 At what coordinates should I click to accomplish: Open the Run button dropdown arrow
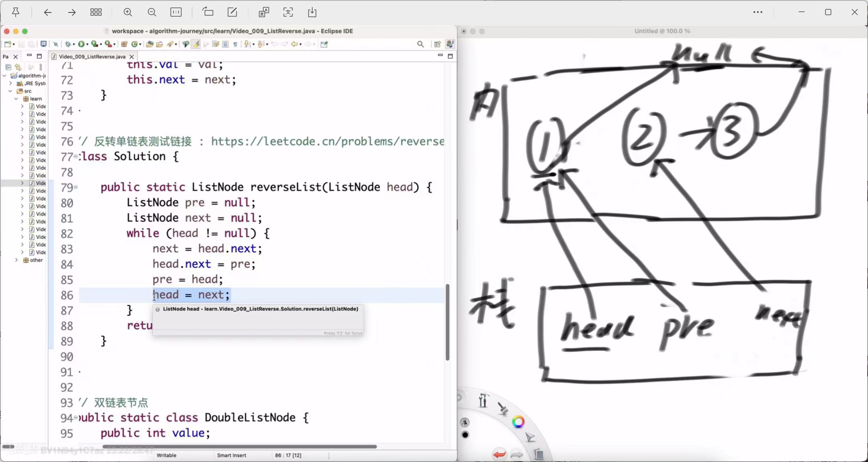[87, 44]
